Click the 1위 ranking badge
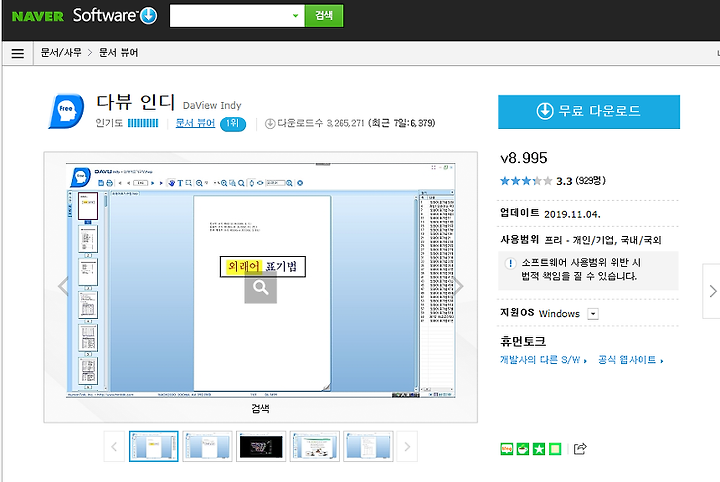The width and height of the screenshot is (720, 482). click(x=233, y=123)
